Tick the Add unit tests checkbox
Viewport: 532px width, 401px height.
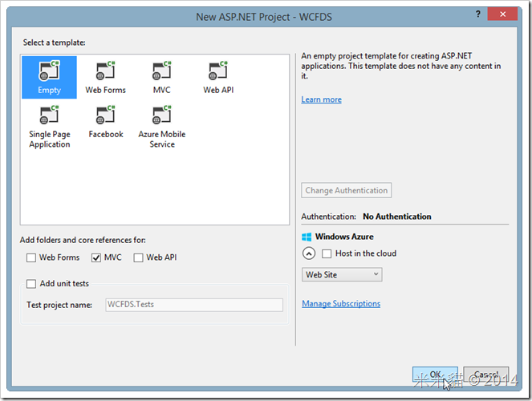coord(31,284)
